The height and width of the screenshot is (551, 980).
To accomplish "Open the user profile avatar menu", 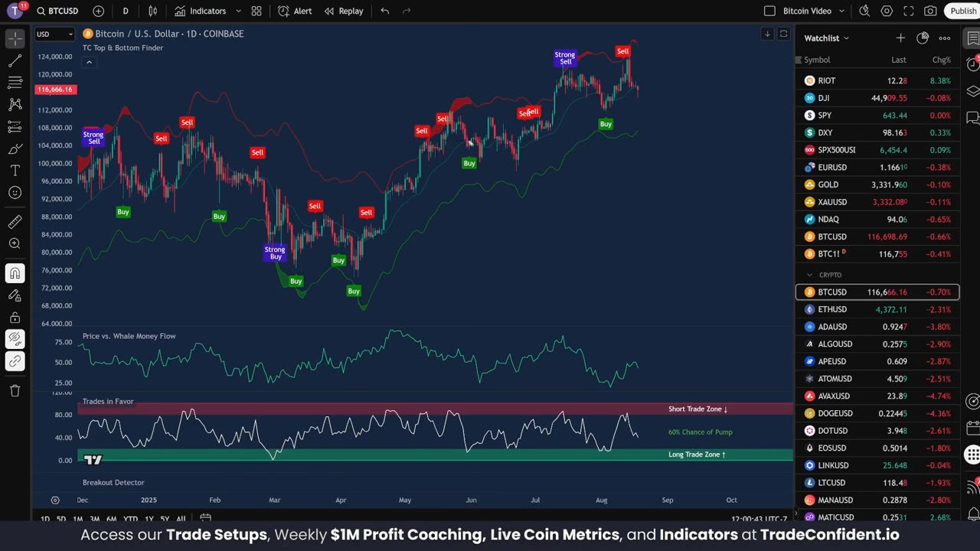I will (15, 11).
